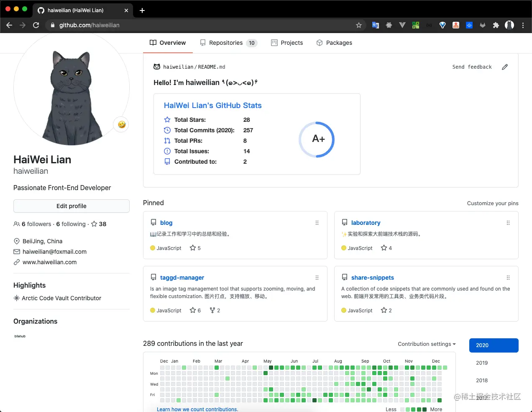
Task: Click the stars count icon on taggd-manager
Action: click(x=193, y=310)
